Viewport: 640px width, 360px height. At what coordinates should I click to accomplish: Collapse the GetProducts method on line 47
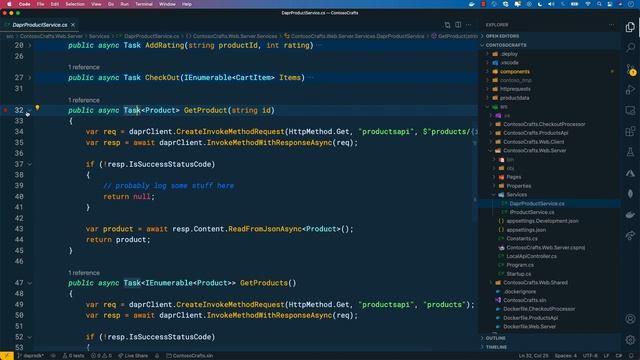[x=29, y=283]
